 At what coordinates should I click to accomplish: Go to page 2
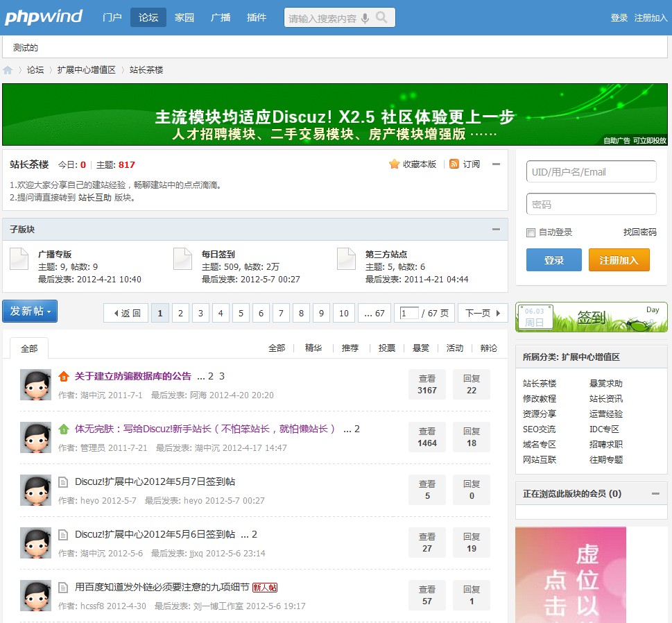pyautogui.click(x=180, y=313)
